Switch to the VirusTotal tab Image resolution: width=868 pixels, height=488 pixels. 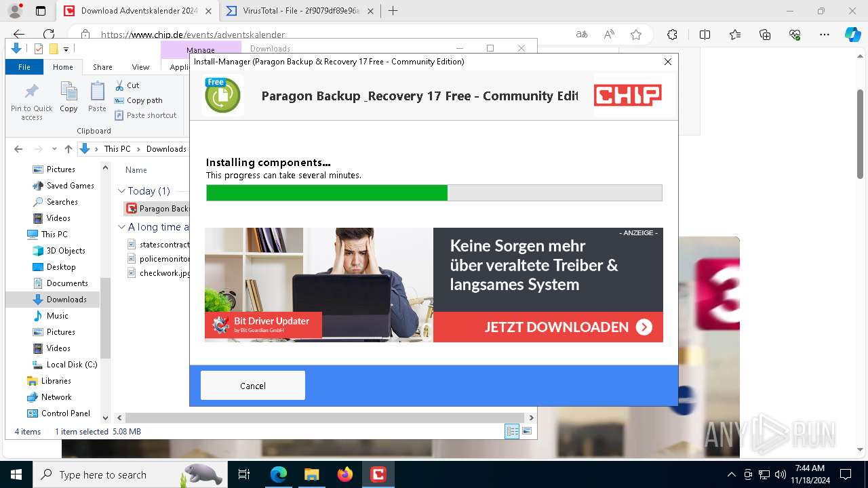301,11
